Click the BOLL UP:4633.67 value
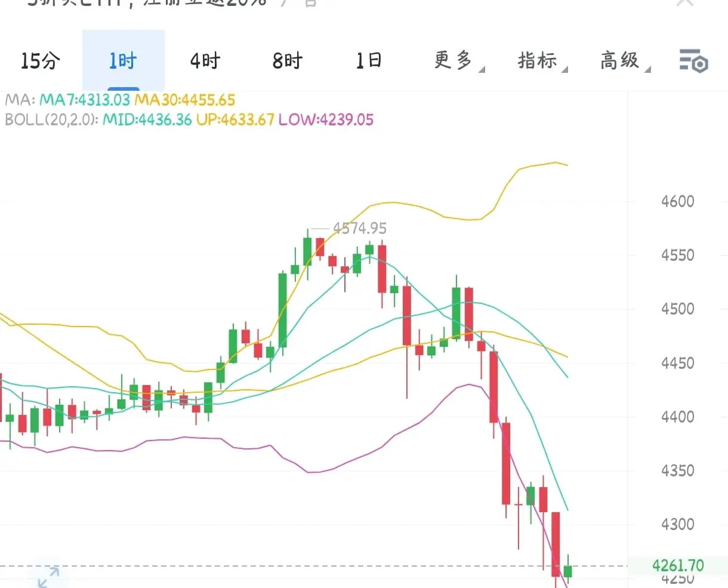This screenshot has width=728, height=588. click(x=235, y=119)
